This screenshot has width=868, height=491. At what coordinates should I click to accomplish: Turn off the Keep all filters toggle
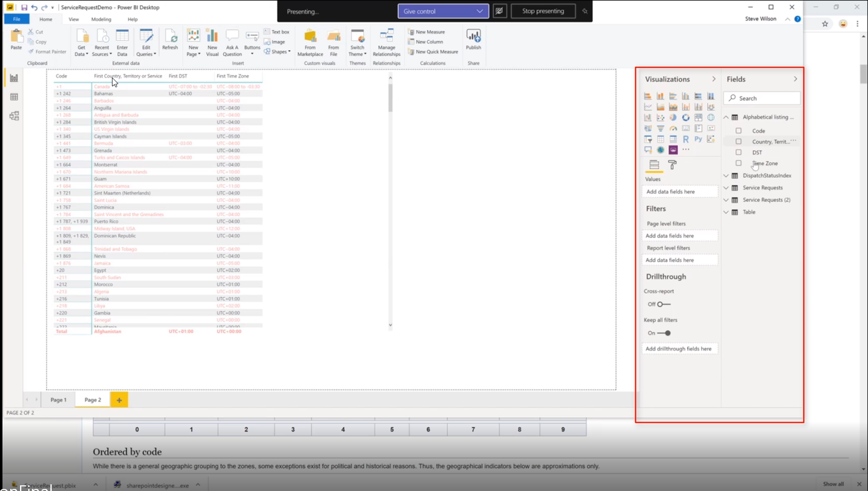664,333
